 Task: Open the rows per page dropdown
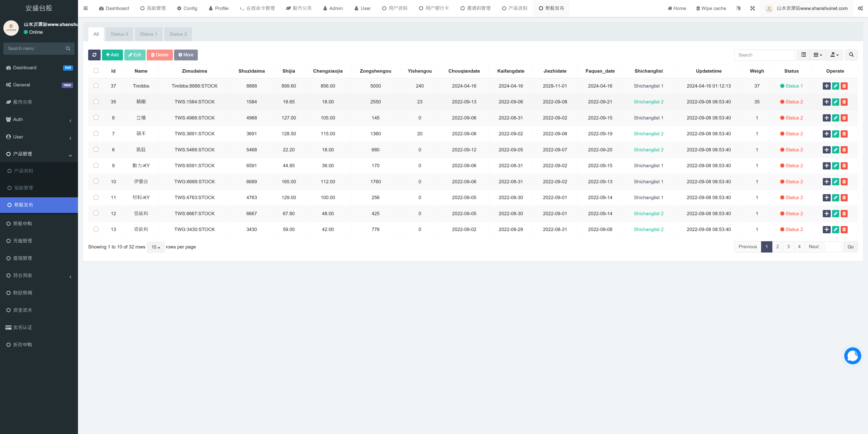point(156,247)
